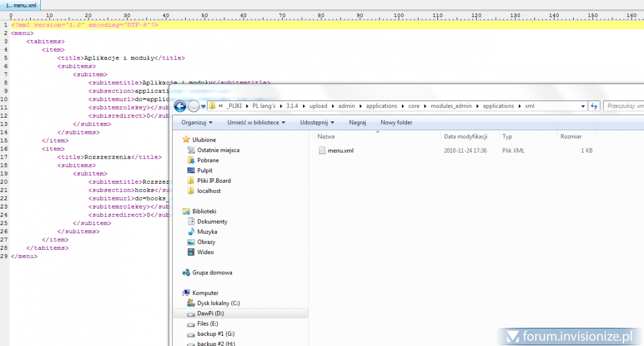Open Pobrane downloads folder in sidebar

coord(208,160)
